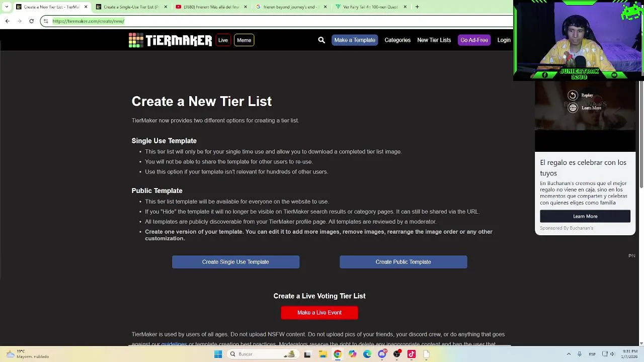The height and width of the screenshot is (362, 644).
Task: Open a new browser tab
Action: [x=417, y=7]
